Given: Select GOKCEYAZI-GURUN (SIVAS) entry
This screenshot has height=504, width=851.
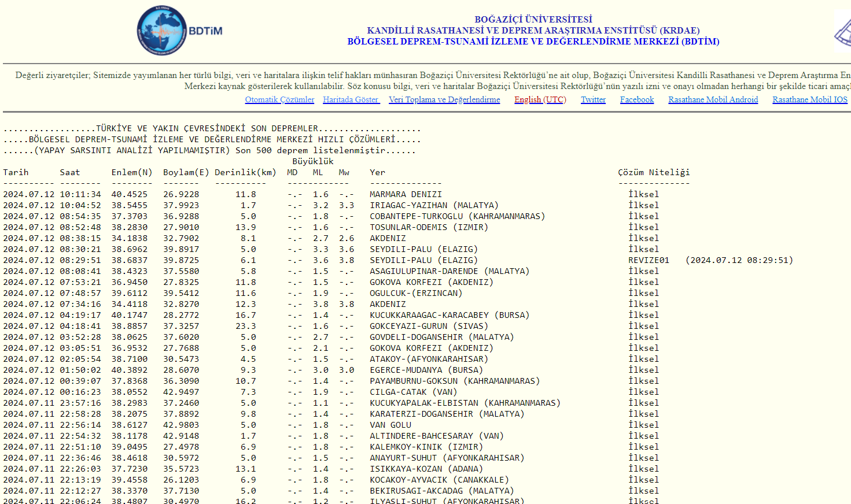Looking at the screenshot, I should pos(429,326).
